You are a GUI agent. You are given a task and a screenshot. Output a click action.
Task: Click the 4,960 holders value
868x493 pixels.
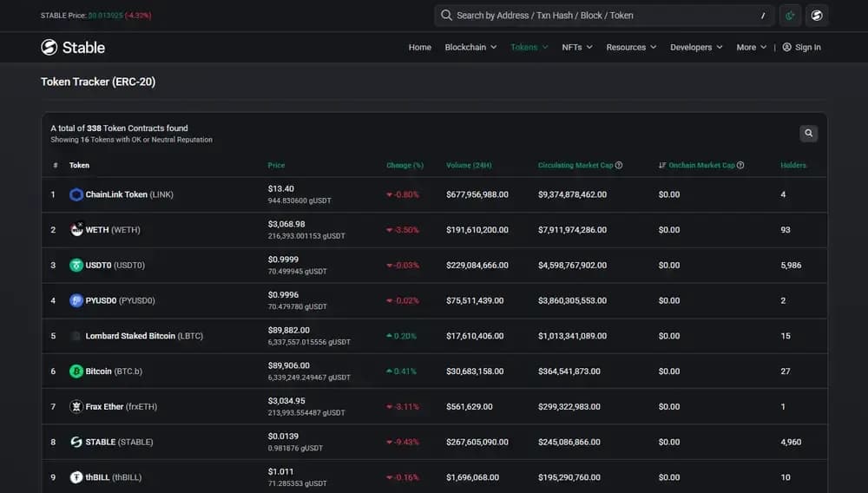pyautogui.click(x=791, y=442)
